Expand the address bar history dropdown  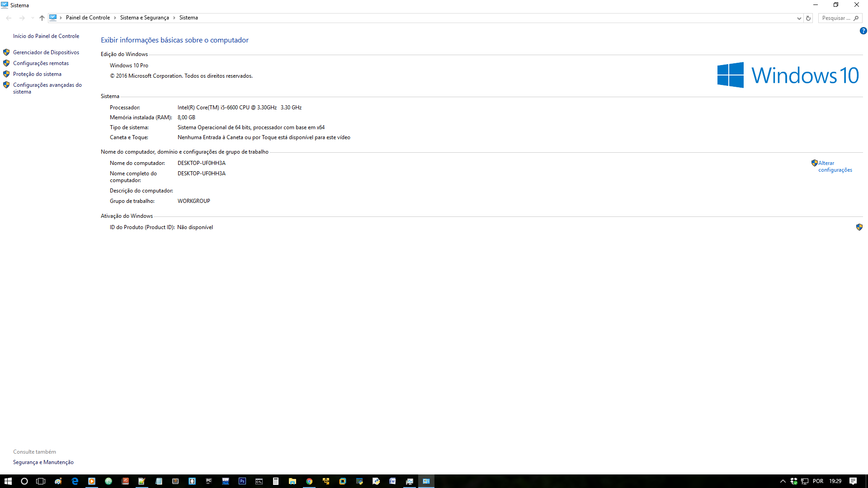tap(799, 19)
